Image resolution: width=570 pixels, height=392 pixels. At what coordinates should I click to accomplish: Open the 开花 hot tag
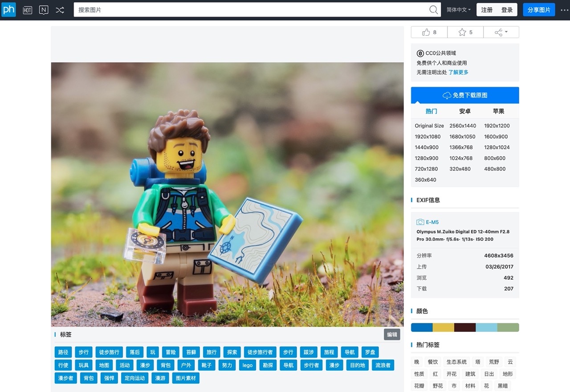tap(452, 374)
